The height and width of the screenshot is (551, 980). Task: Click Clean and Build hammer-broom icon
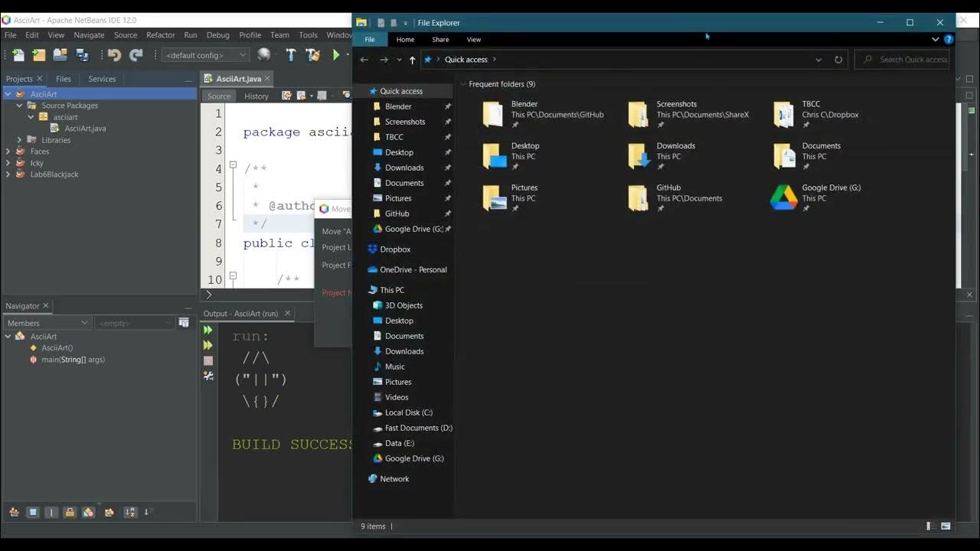[x=312, y=55]
